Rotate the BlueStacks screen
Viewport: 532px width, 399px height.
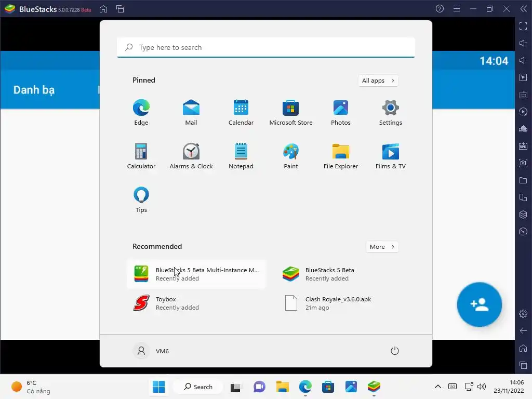tap(523, 197)
